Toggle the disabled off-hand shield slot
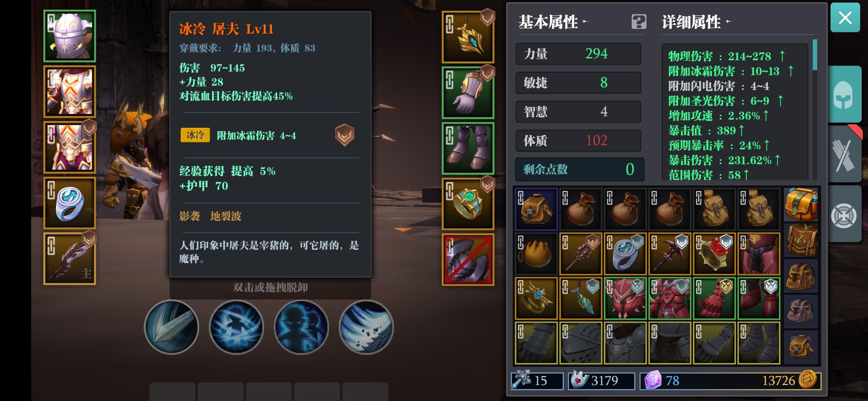Screen dimensions: 868x401 tap(468, 260)
